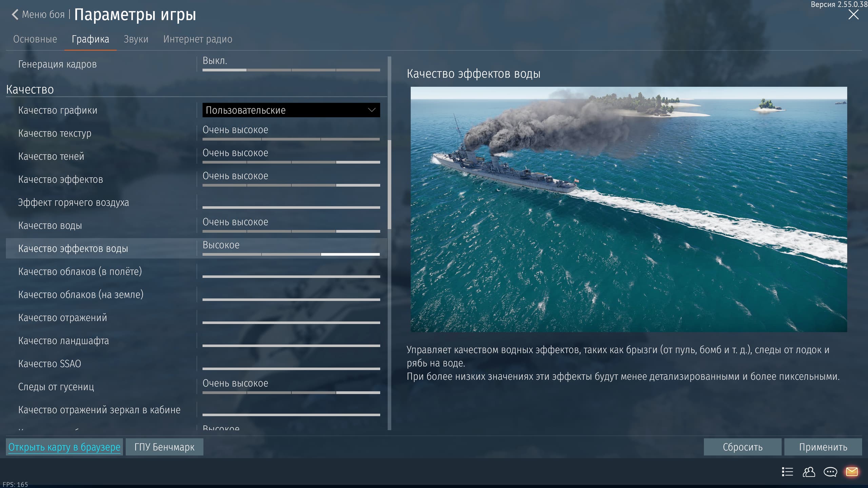This screenshot has height=488, width=868.
Task: Click the list menu icon
Action: point(787,472)
